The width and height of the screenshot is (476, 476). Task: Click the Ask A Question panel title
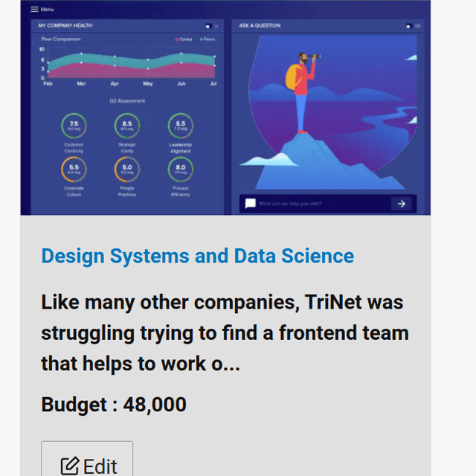point(260,25)
